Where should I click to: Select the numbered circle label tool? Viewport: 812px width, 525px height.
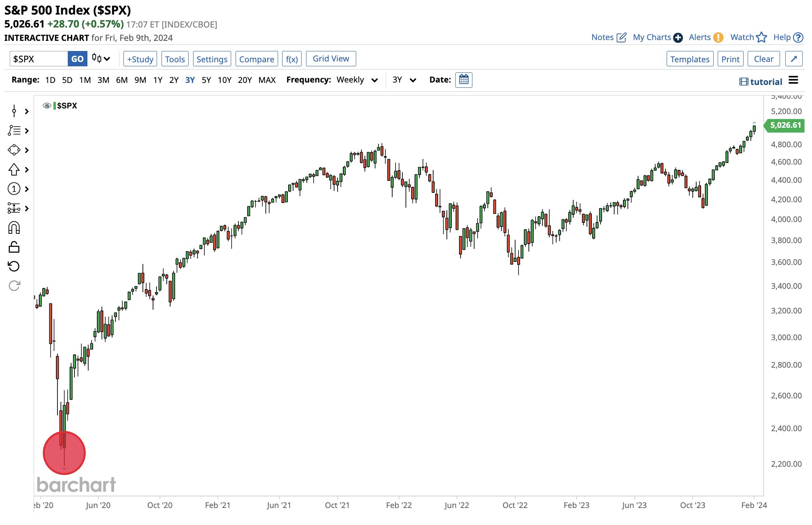coord(14,189)
